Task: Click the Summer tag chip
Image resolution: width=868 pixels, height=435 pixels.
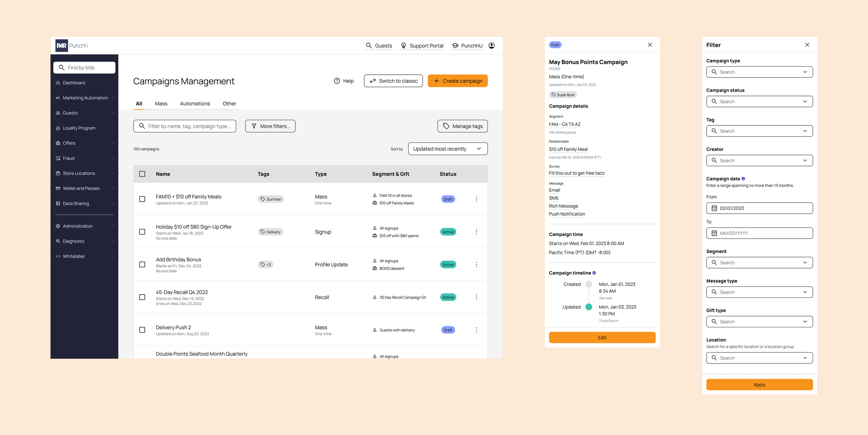Action: (270, 199)
